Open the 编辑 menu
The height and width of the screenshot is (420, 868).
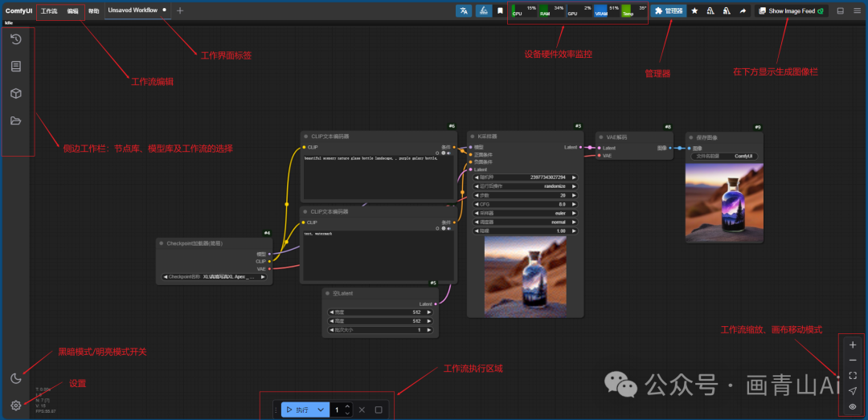pos(72,10)
